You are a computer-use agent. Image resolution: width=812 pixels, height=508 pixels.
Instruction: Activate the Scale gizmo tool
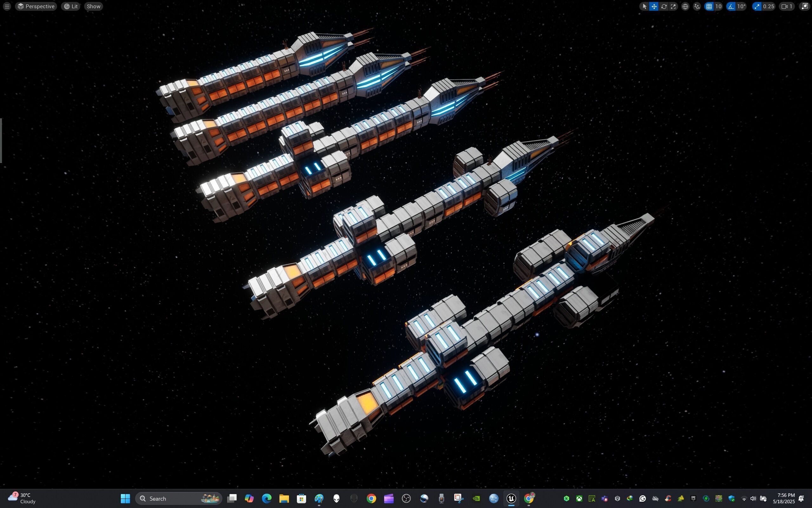[673, 6]
